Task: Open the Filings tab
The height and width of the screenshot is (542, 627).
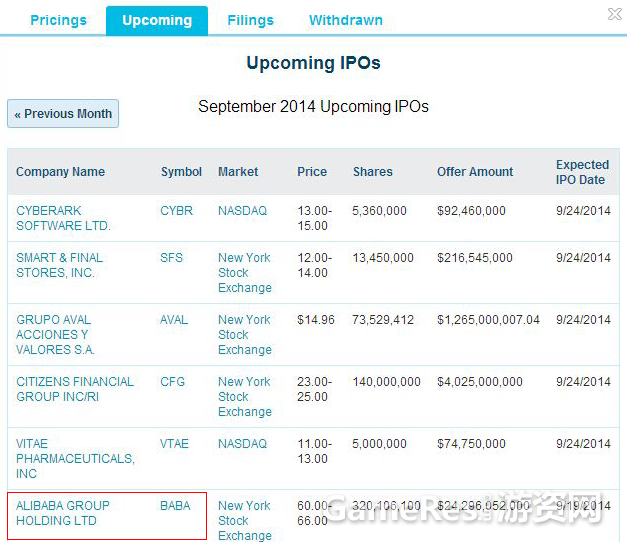Action: coord(250,20)
